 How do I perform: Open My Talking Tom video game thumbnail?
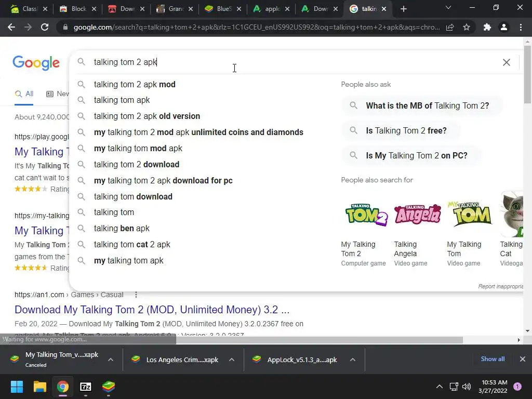point(470,215)
